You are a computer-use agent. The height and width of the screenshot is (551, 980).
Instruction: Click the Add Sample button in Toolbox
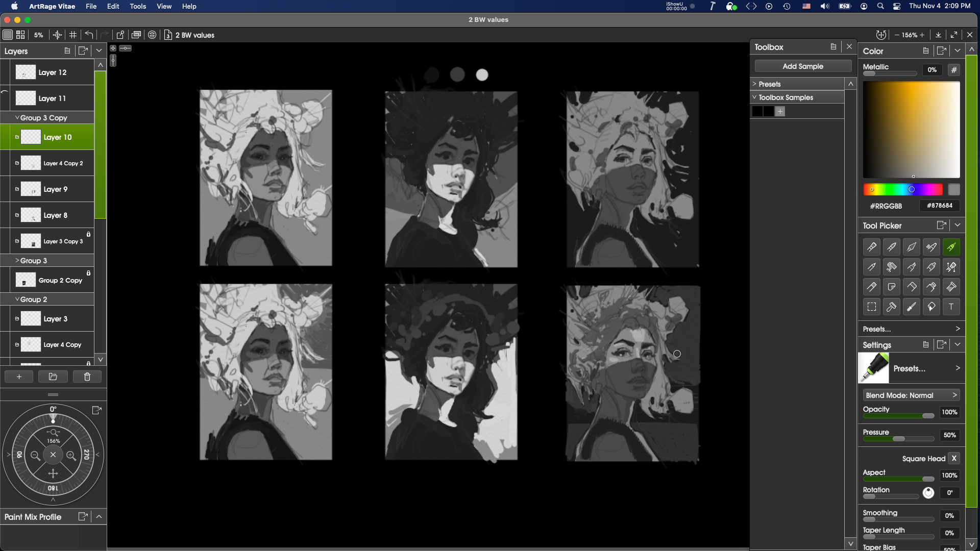[x=802, y=66]
